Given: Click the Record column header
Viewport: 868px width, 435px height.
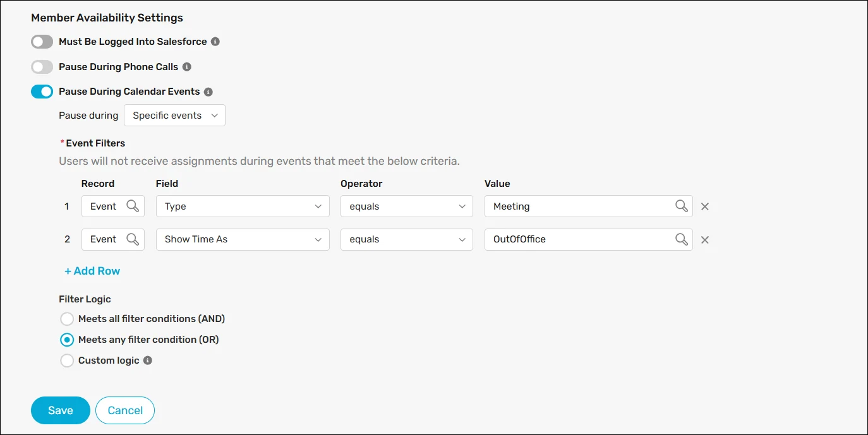Looking at the screenshot, I should point(98,184).
